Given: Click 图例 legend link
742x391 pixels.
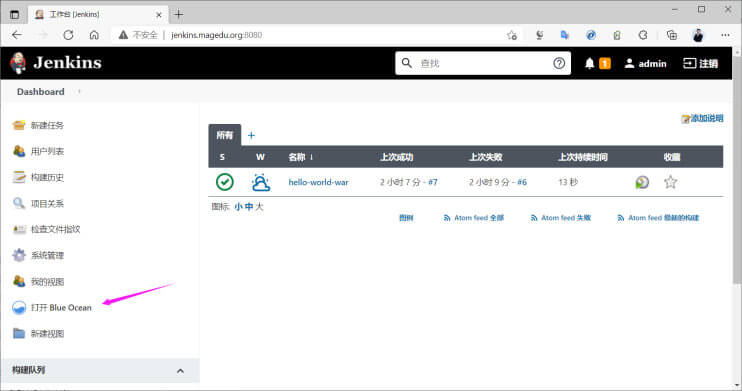Looking at the screenshot, I should click(x=406, y=218).
